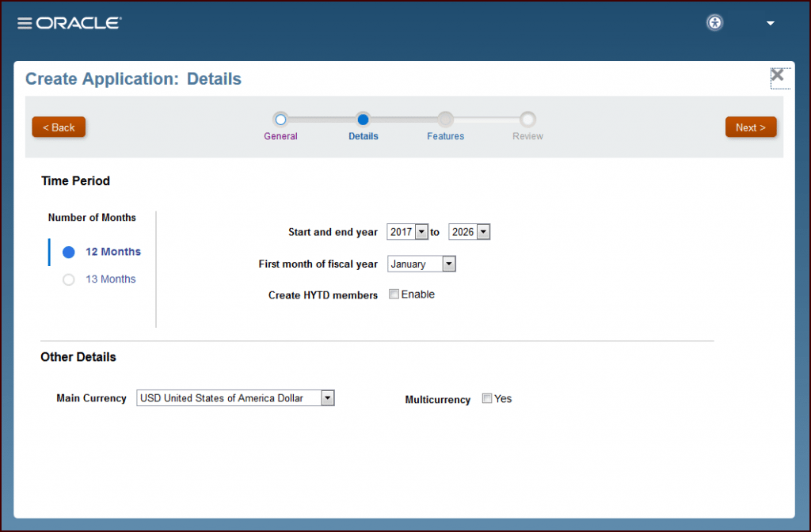Open the start year 2017 dropdown

(408, 232)
